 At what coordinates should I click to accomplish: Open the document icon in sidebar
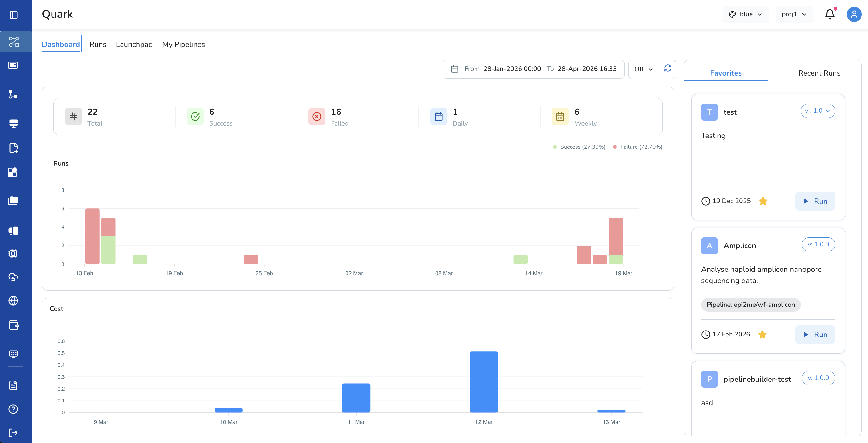(x=13, y=386)
